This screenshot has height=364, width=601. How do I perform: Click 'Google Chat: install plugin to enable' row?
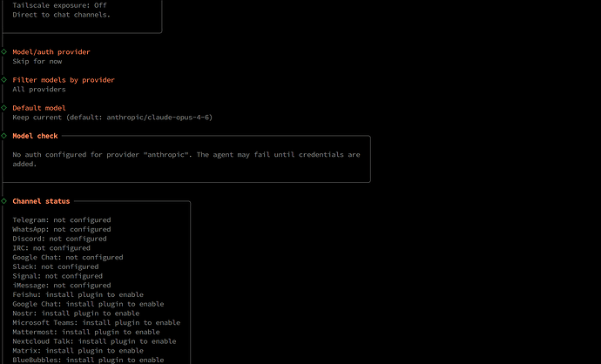88,304
